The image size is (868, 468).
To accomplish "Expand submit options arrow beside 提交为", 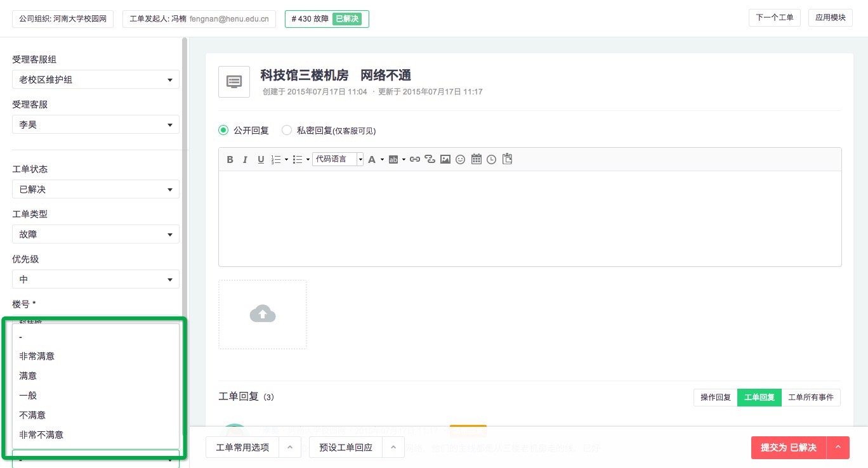I will click(838, 447).
